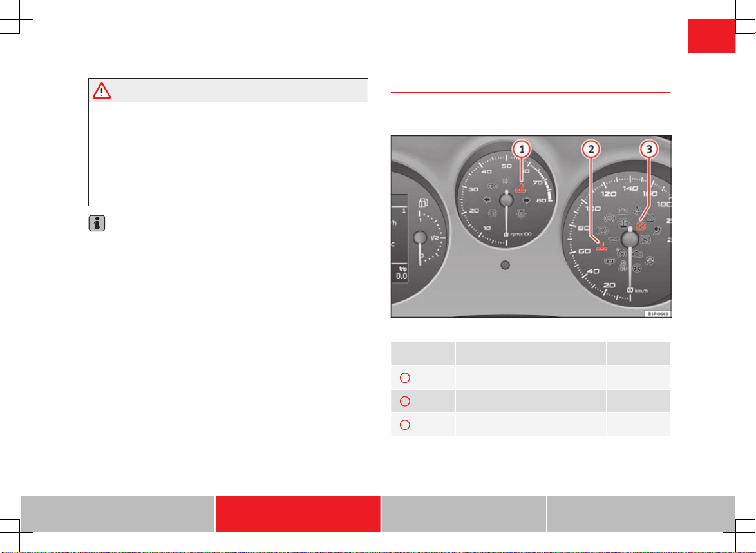Click the trip 0.0 display
The image size is (756, 553).
coord(401,273)
